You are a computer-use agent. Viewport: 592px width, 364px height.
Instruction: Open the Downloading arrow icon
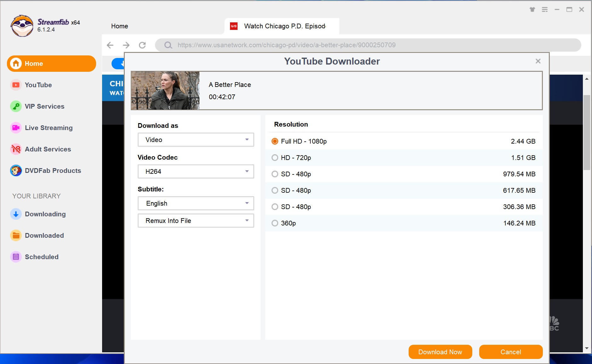[16, 214]
